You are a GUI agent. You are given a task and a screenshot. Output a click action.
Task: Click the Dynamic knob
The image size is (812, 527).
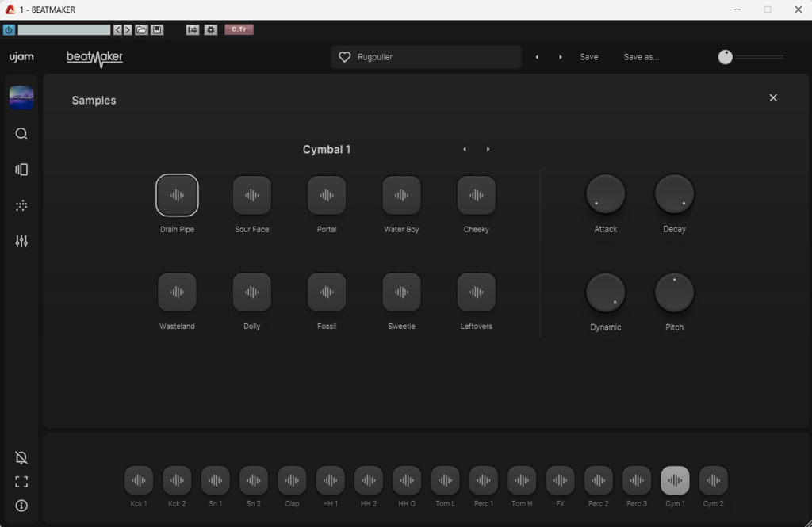pyautogui.click(x=605, y=292)
